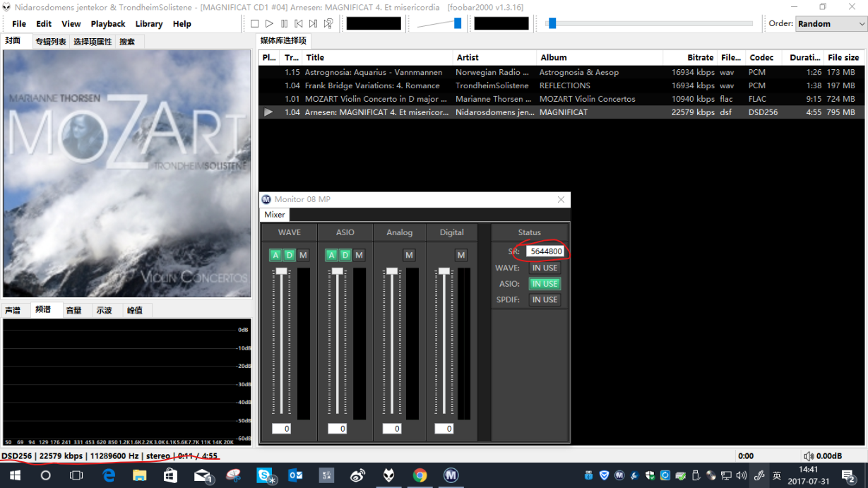Click the SPDIF IN USE status indicator
The height and width of the screenshot is (488, 868).
545,299
